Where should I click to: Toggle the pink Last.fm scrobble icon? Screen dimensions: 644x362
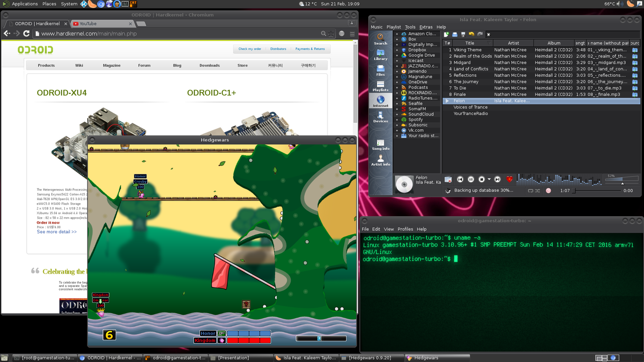pyautogui.click(x=548, y=191)
